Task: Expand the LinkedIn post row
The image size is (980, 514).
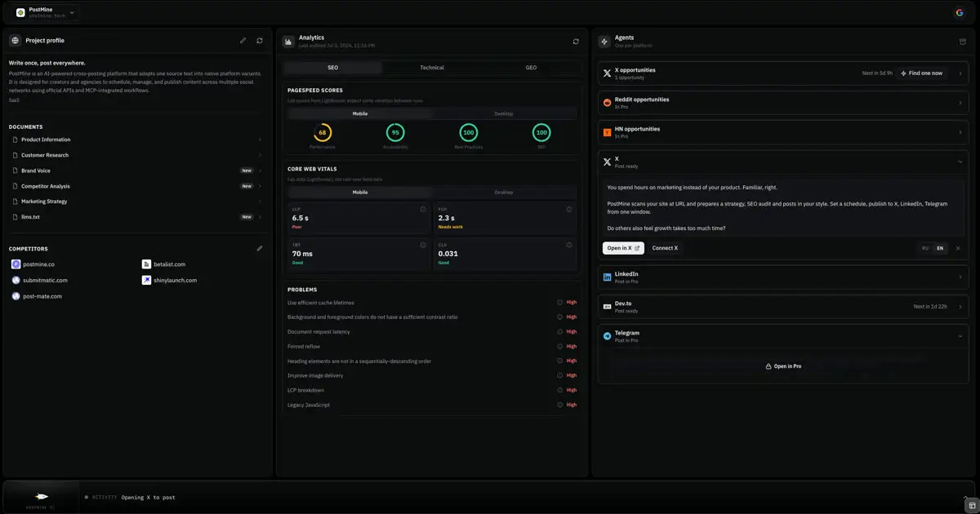Action: click(960, 277)
